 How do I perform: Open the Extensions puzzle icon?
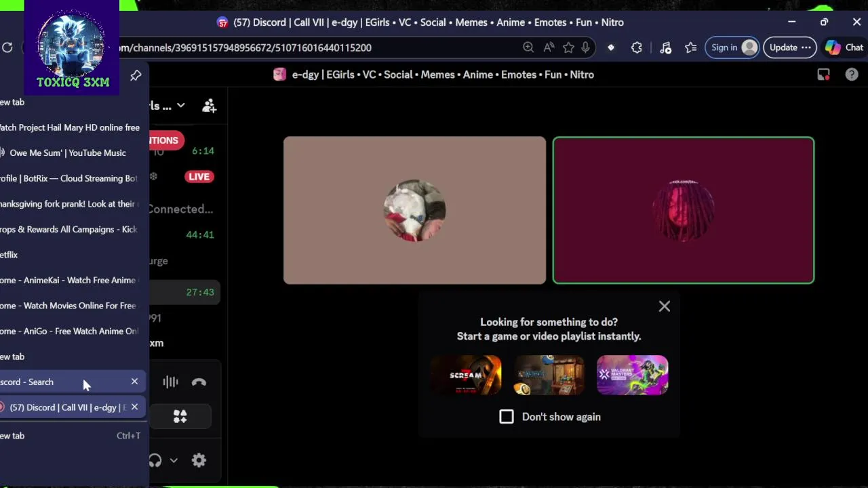pos(637,47)
